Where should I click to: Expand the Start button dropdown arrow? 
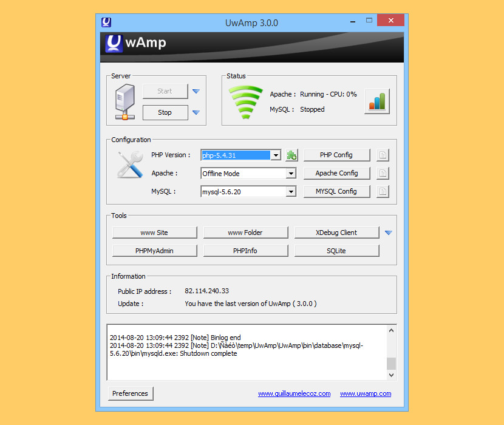coord(196,91)
